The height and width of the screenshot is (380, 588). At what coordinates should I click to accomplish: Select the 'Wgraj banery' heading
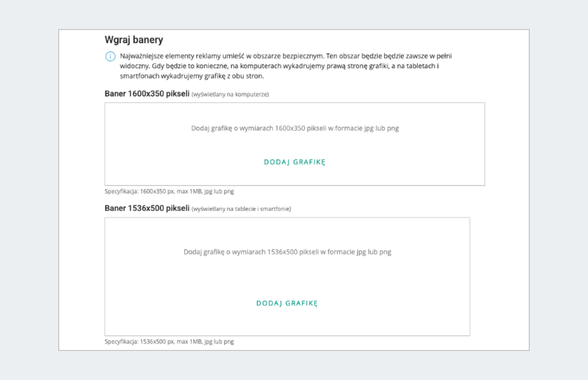134,40
